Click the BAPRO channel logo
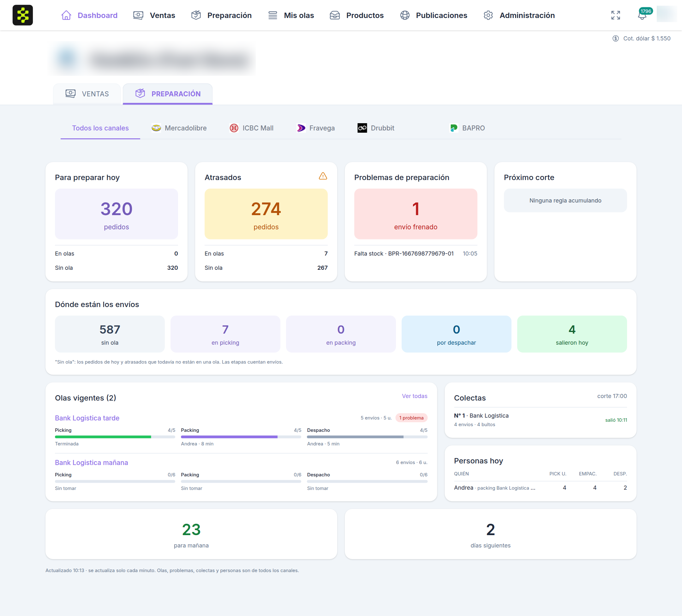The image size is (682, 616). click(454, 128)
